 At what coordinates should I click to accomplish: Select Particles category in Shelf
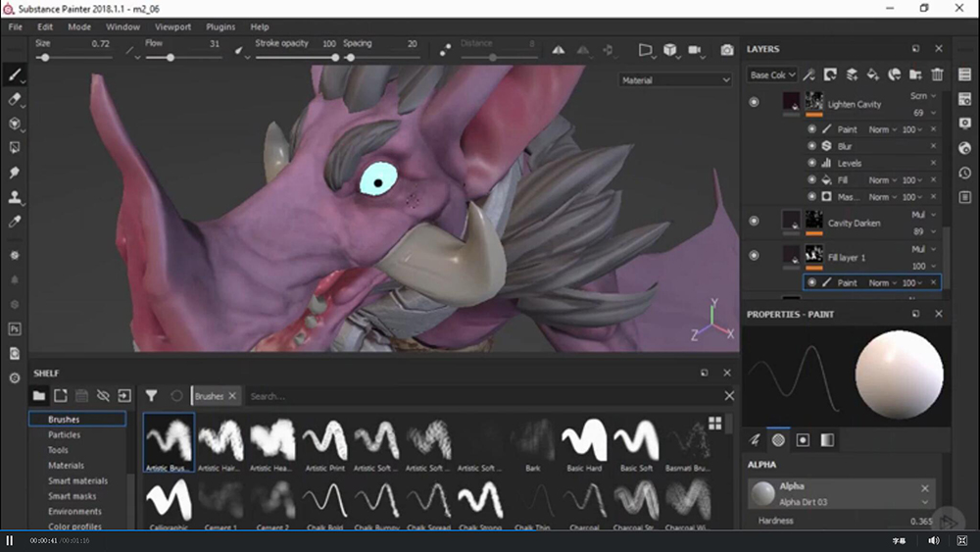click(65, 434)
